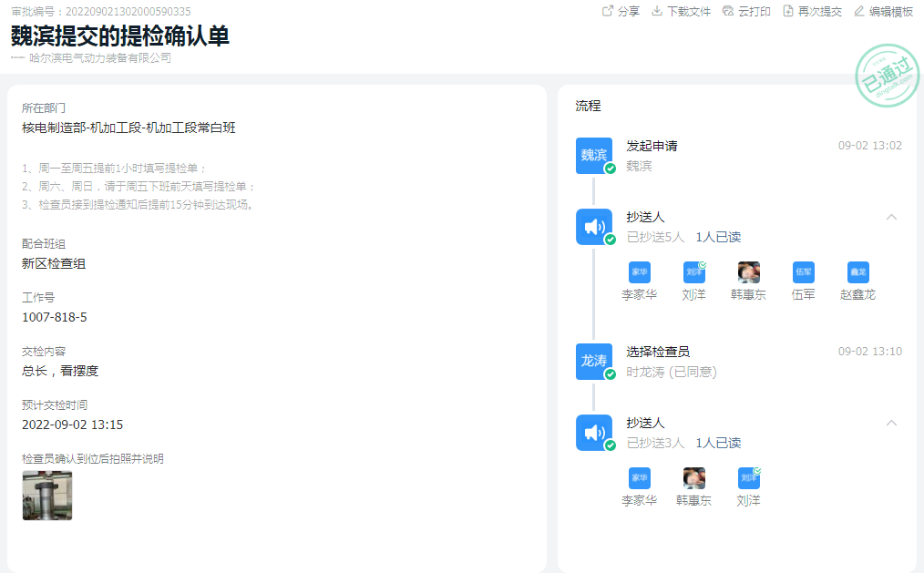The height and width of the screenshot is (573, 924).
Task: Click 李家华's avatar in second CC list
Action: (639, 477)
